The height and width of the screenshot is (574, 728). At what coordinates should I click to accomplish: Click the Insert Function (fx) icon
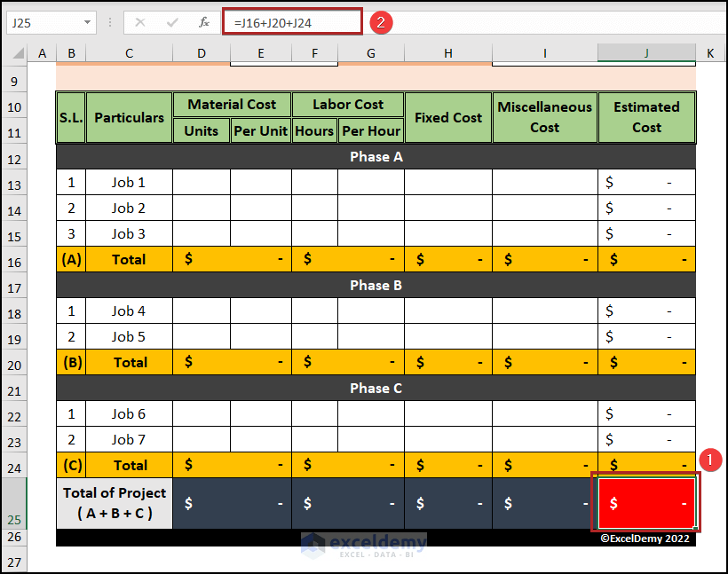pyautogui.click(x=204, y=22)
